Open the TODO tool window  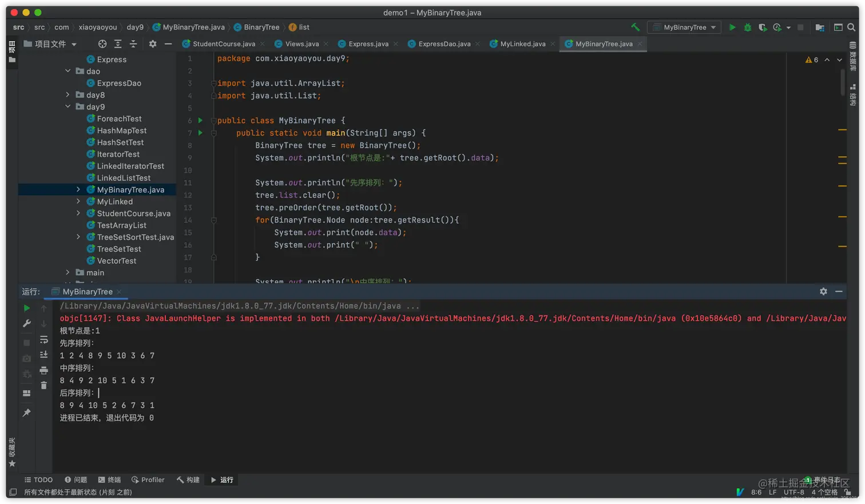(x=39, y=479)
